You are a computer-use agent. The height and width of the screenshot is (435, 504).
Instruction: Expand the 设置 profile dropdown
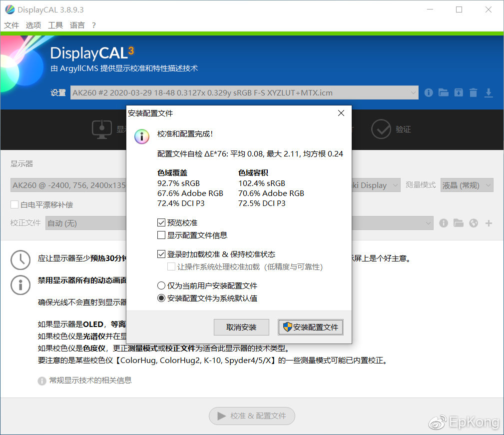(244, 92)
